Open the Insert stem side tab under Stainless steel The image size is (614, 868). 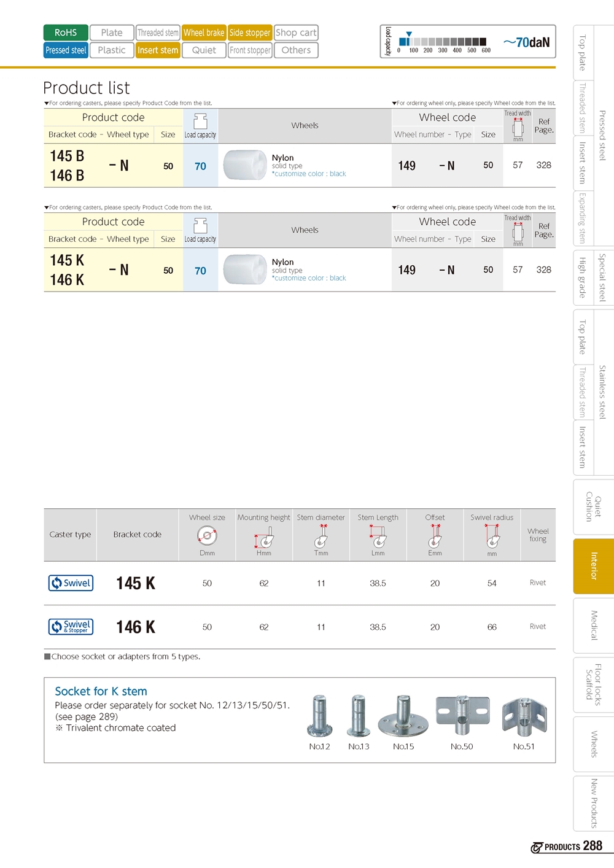click(582, 448)
